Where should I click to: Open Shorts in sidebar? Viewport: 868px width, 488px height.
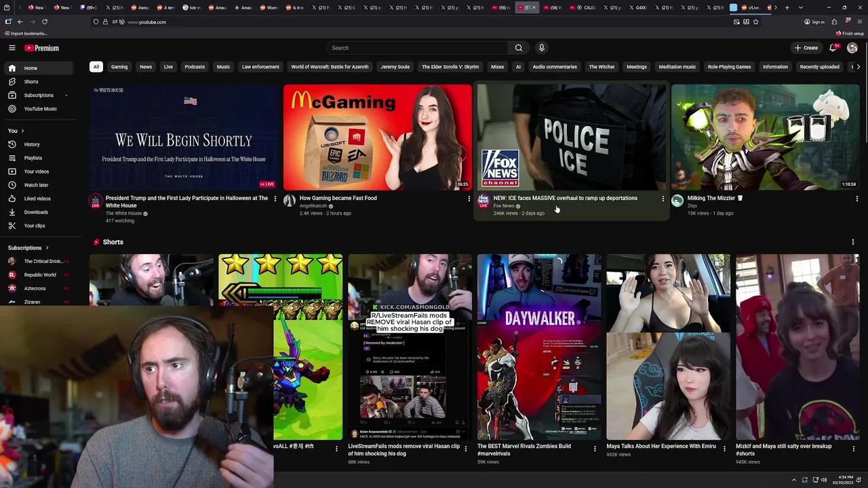[39, 81]
